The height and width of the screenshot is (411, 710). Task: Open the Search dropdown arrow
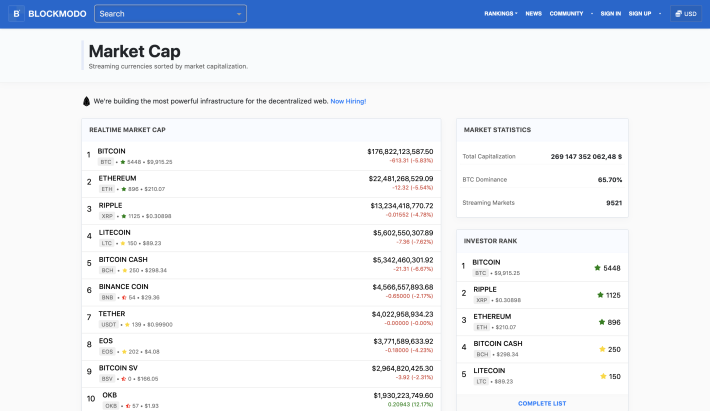[x=239, y=14]
